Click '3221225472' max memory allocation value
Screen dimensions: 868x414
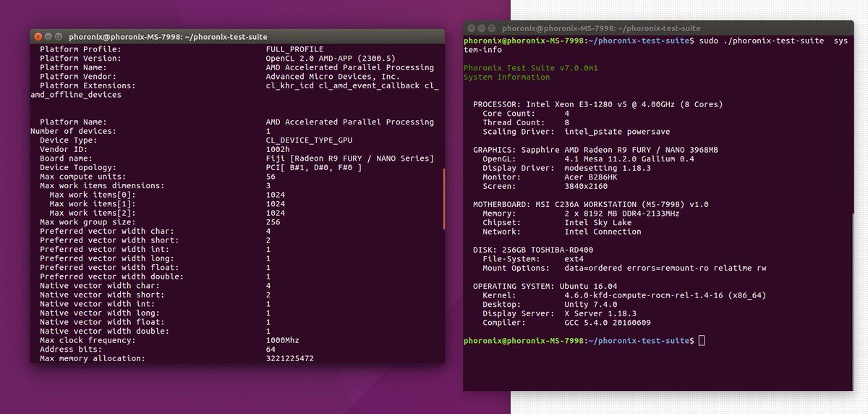coord(290,358)
